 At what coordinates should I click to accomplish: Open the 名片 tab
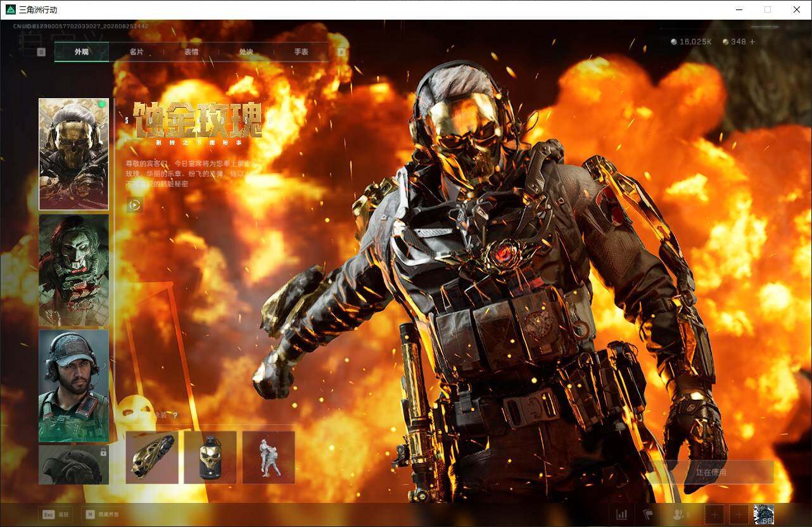(x=136, y=52)
